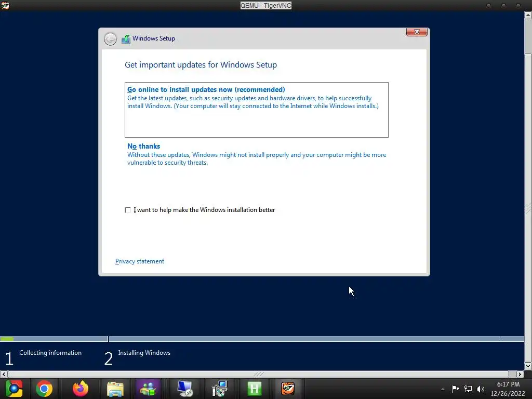Open the green H application in taskbar
The width and height of the screenshot is (532, 399).
click(254, 389)
